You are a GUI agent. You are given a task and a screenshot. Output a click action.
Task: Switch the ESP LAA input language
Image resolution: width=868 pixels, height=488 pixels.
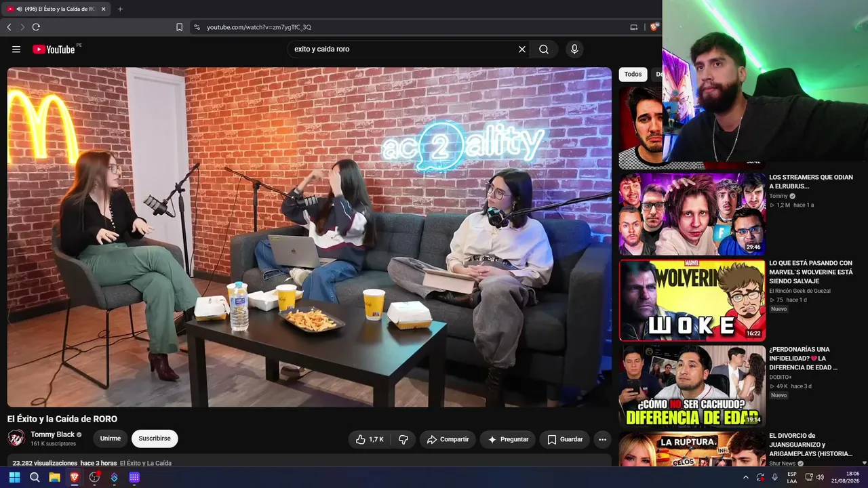click(792, 477)
